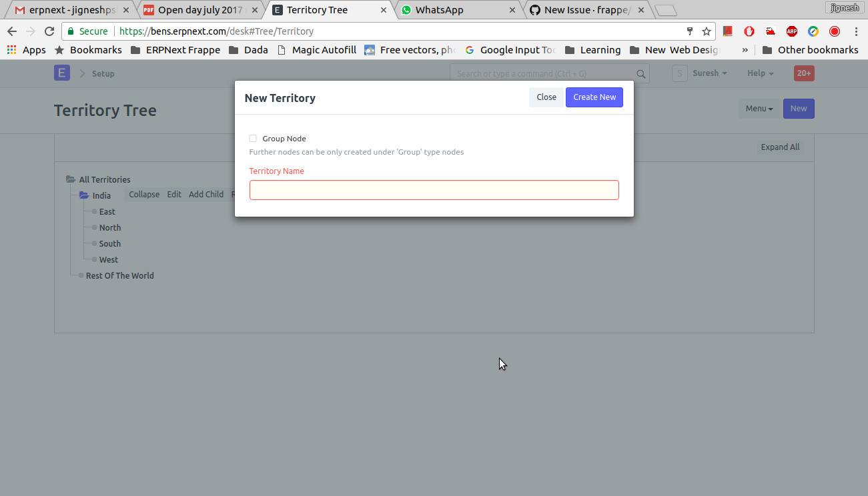Click Expand All in the tree header
Viewport: 868px width, 496px height.
[x=780, y=147]
